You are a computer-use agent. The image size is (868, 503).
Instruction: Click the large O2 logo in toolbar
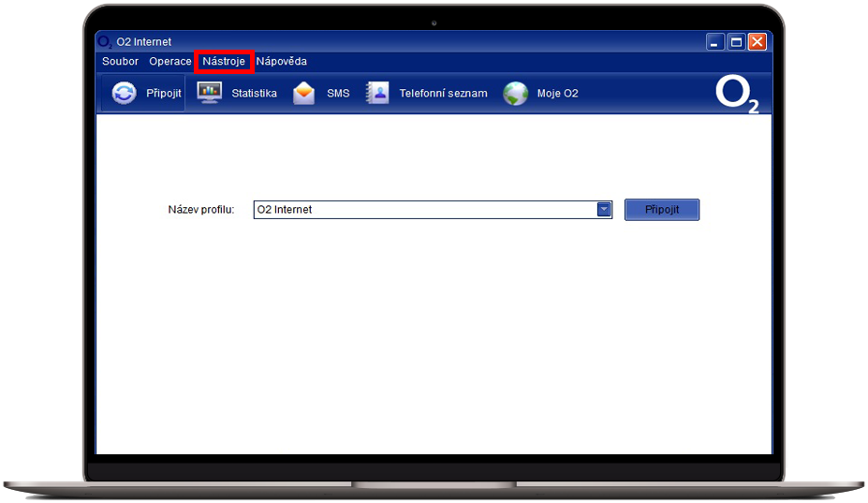737,95
